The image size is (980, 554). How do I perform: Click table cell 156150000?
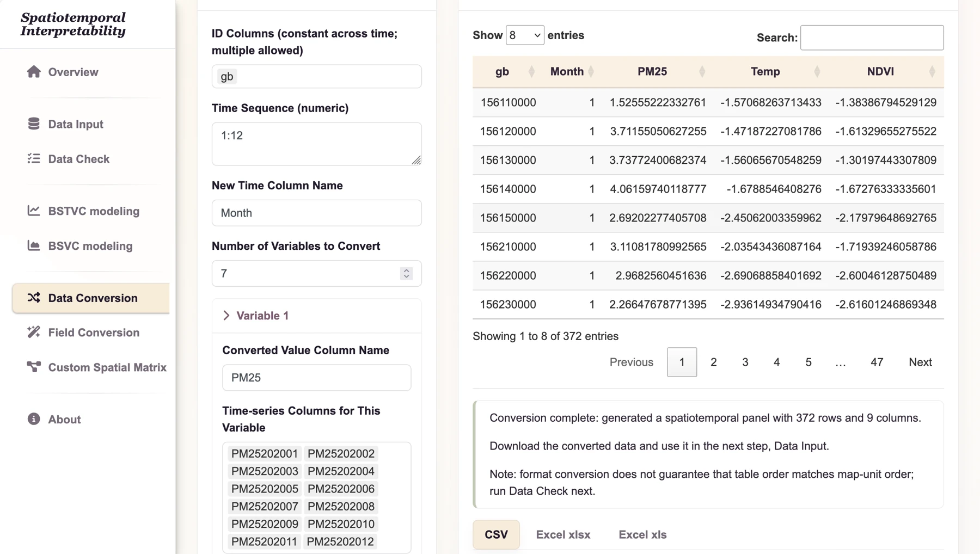click(508, 218)
